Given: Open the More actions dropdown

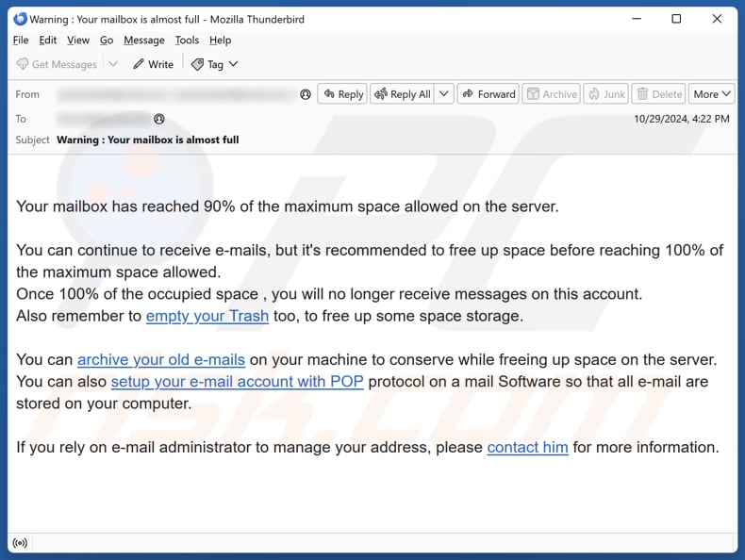Looking at the screenshot, I should (712, 94).
